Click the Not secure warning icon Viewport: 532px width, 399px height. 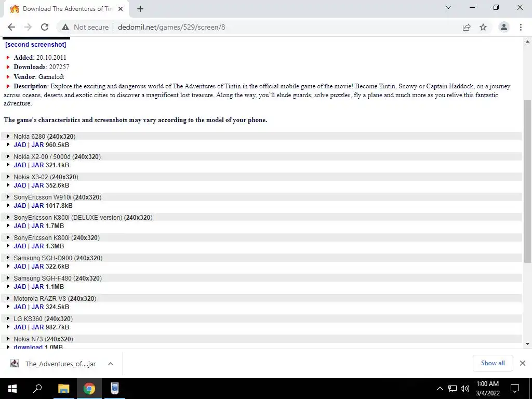[65, 27]
